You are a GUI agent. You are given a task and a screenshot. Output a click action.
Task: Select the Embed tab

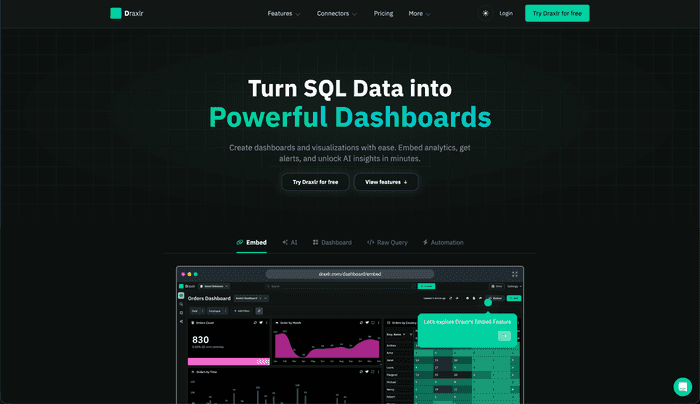coord(251,242)
